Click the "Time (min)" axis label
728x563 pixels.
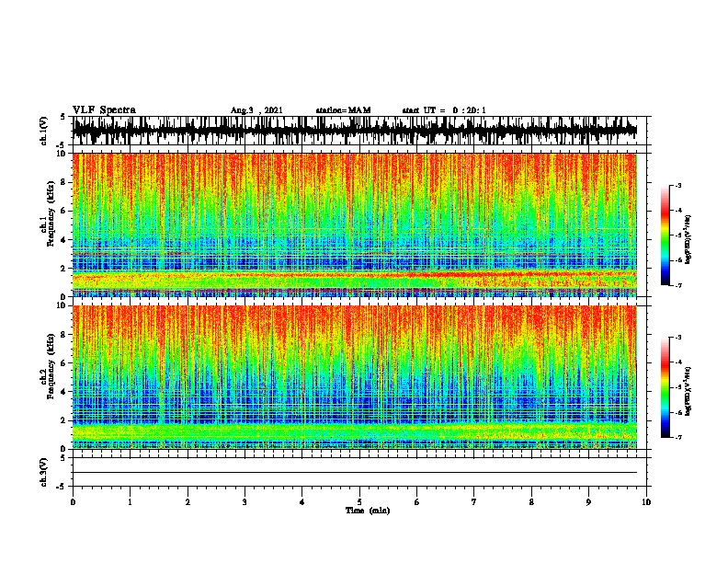pyautogui.click(x=368, y=511)
